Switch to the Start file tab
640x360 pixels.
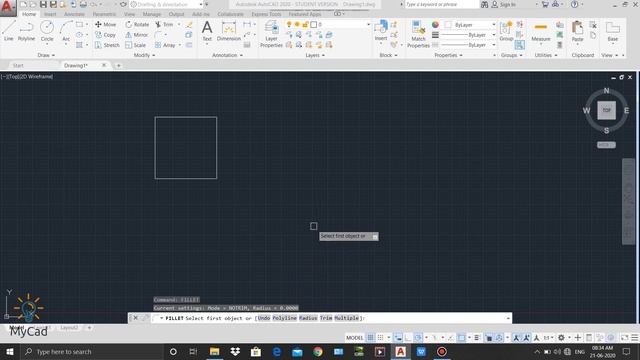[18, 65]
